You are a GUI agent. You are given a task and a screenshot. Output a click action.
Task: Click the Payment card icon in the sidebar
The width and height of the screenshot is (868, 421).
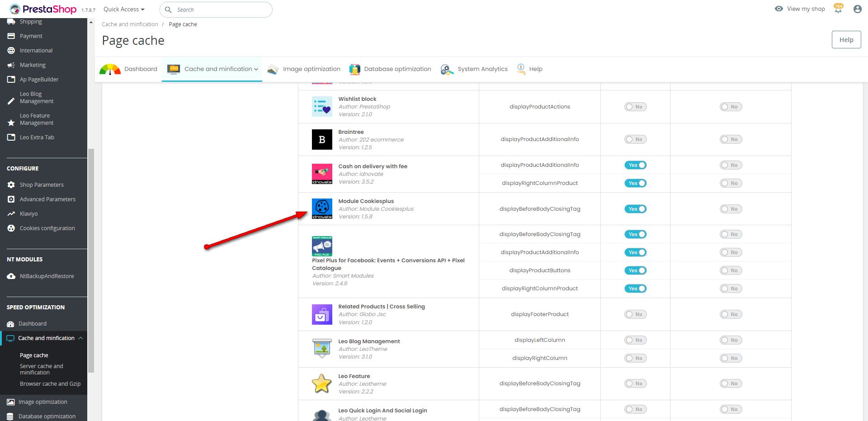[11, 36]
